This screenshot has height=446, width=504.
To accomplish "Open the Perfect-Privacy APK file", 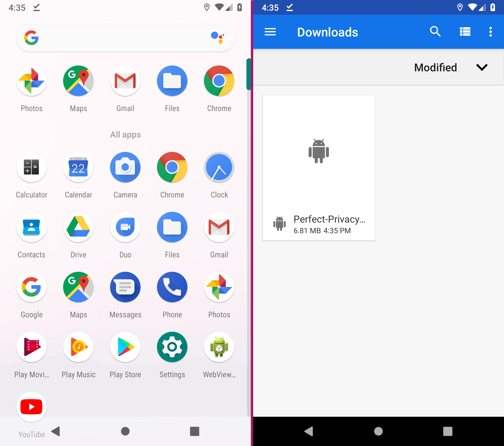I will [x=318, y=168].
